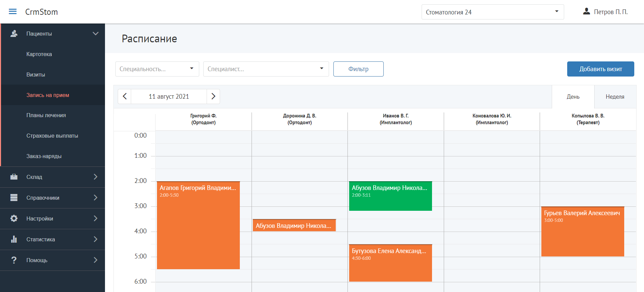Open Бутузова Елена appointment 4:30-6:00

tap(390, 263)
